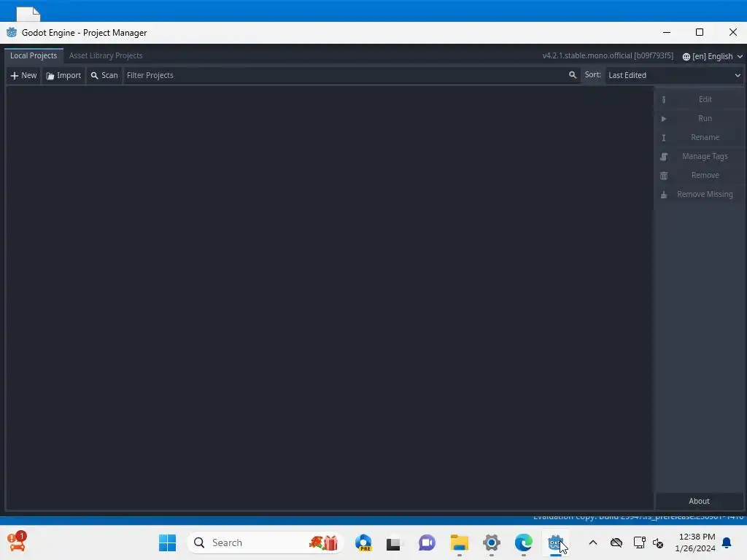Click the Godot icon in the title bar
The height and width of the screenshot is (560, 747).
point(12,32)
